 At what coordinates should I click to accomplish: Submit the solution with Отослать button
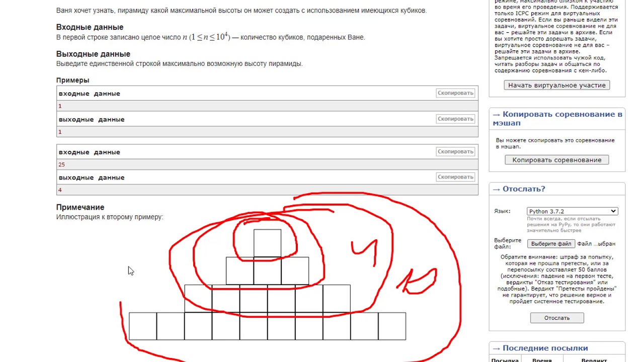click(x=556, y=318)
